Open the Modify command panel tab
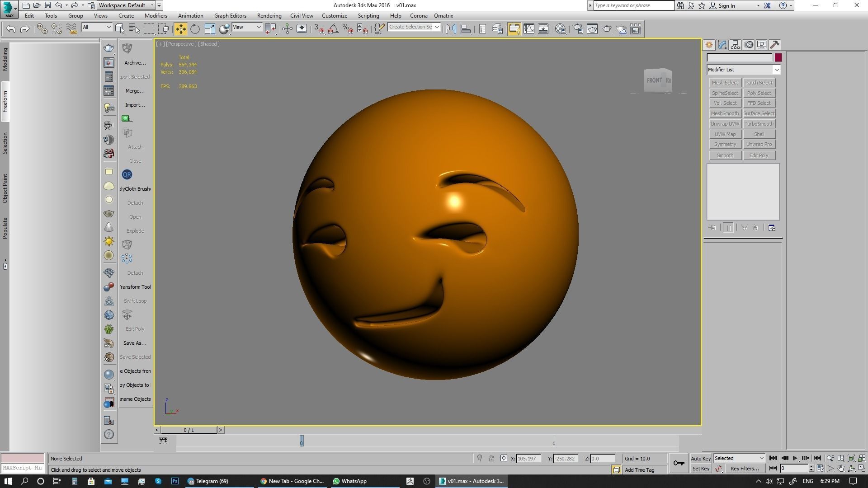Image resolution: width=868 pixels, height=488 pixels. (x=722, y=45)
